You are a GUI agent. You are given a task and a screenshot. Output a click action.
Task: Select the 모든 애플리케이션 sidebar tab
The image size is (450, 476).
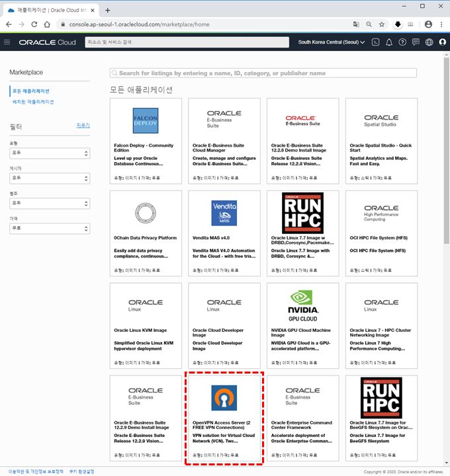[30, 91]
